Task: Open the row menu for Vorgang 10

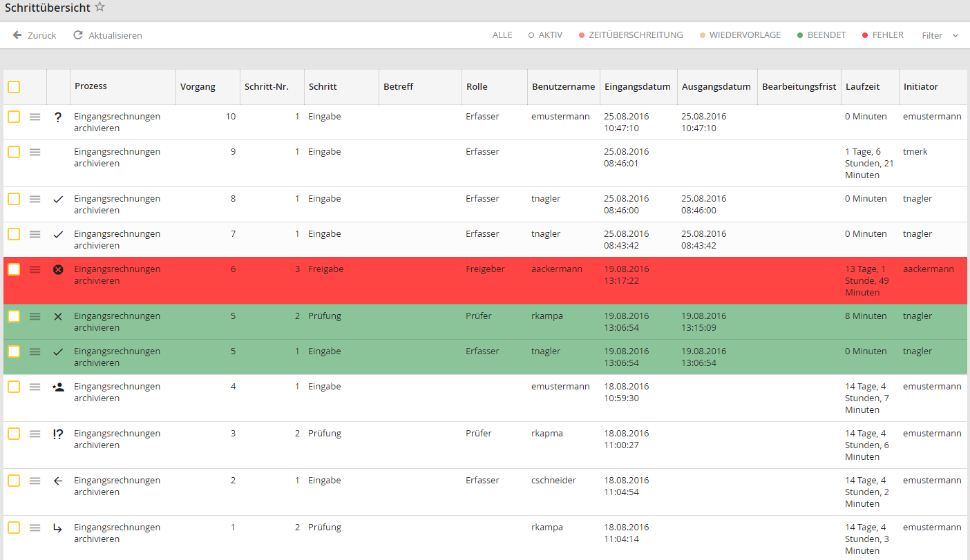Action: click(x=35, y=117)
